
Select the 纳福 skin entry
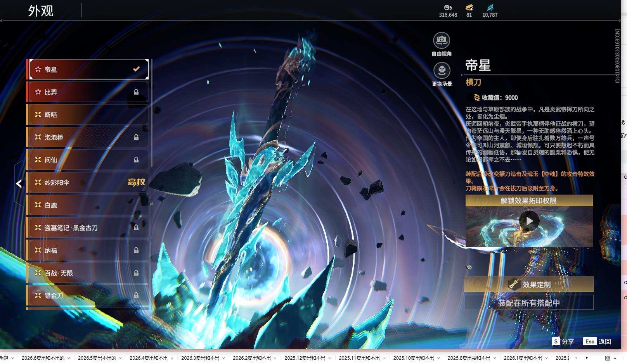point(89,250)
